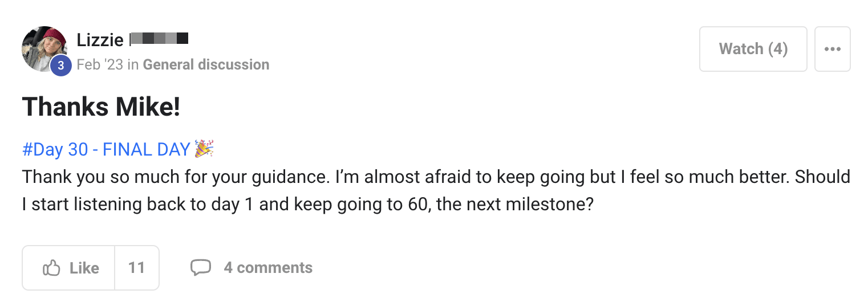
Task: Click the blurred last name beside Lizzie
Action: (x=159, y=40)
